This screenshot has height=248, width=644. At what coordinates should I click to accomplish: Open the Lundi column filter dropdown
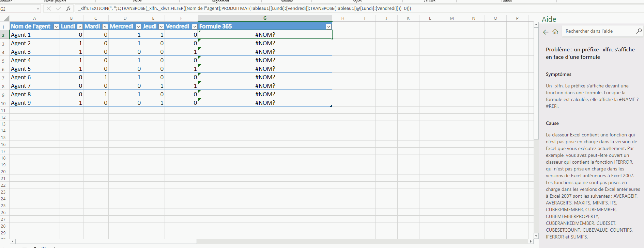click(x=80, y=27)
